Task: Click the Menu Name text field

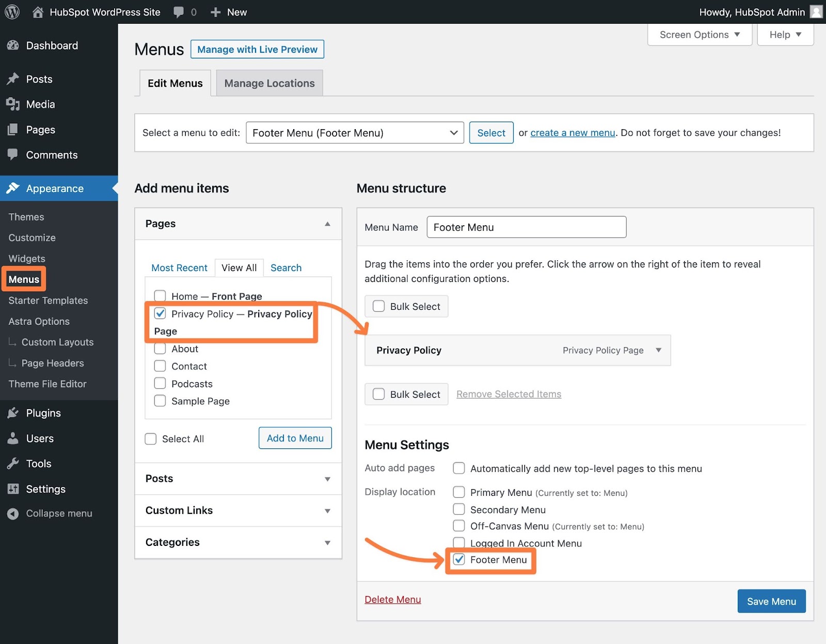Action: tap(526, 227)
